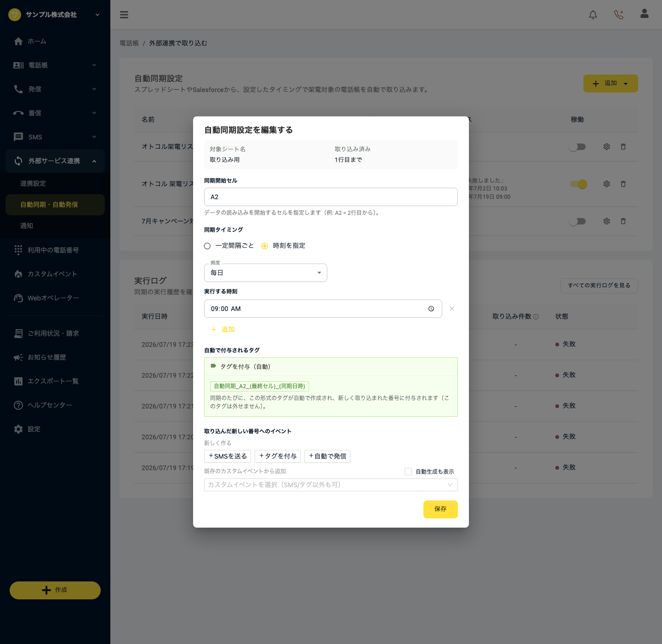Toggle the 稼働 switch on first sync row
Screen dimensions: 662x644
(x=577, y=147)
